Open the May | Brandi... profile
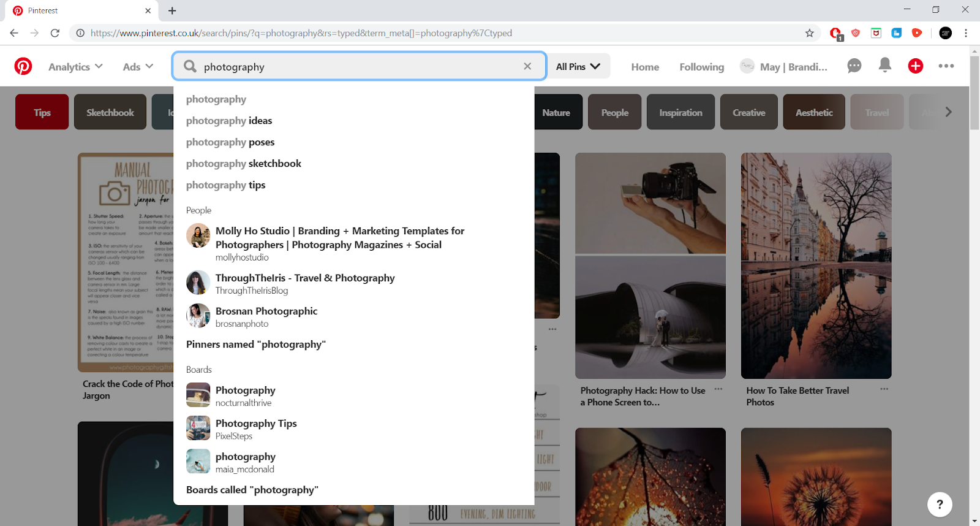980x526 pixels. pos(784,66)
